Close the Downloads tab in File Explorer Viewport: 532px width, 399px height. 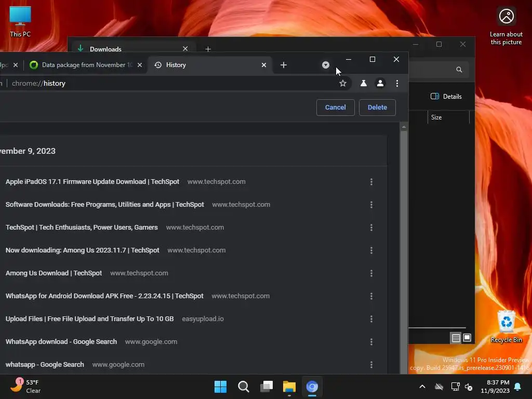[x=185, y=48]
